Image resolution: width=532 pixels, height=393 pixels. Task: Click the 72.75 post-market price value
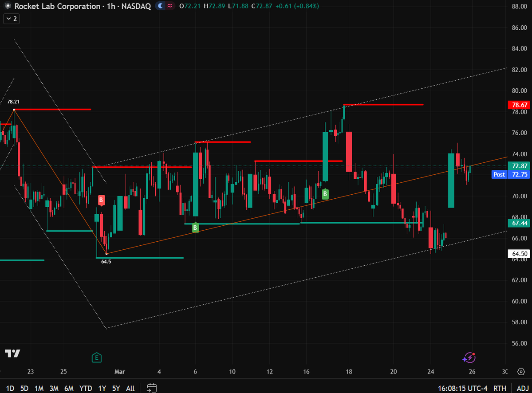pyautogui.click(x=520, y=174)
